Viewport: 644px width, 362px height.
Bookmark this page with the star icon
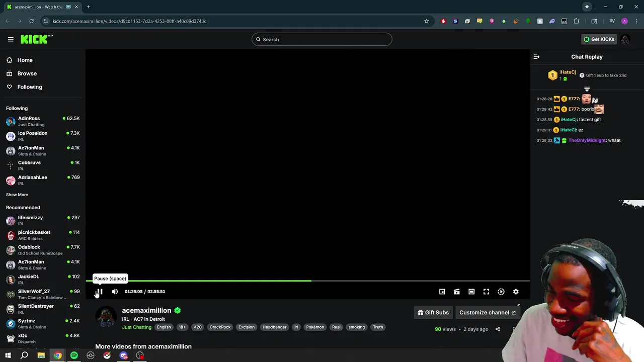click(427, 21)
